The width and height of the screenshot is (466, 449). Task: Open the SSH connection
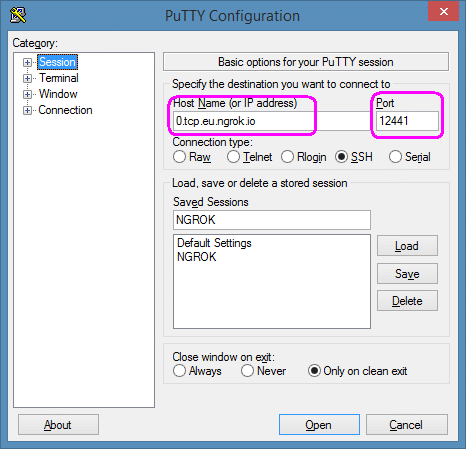pos(319,425)
